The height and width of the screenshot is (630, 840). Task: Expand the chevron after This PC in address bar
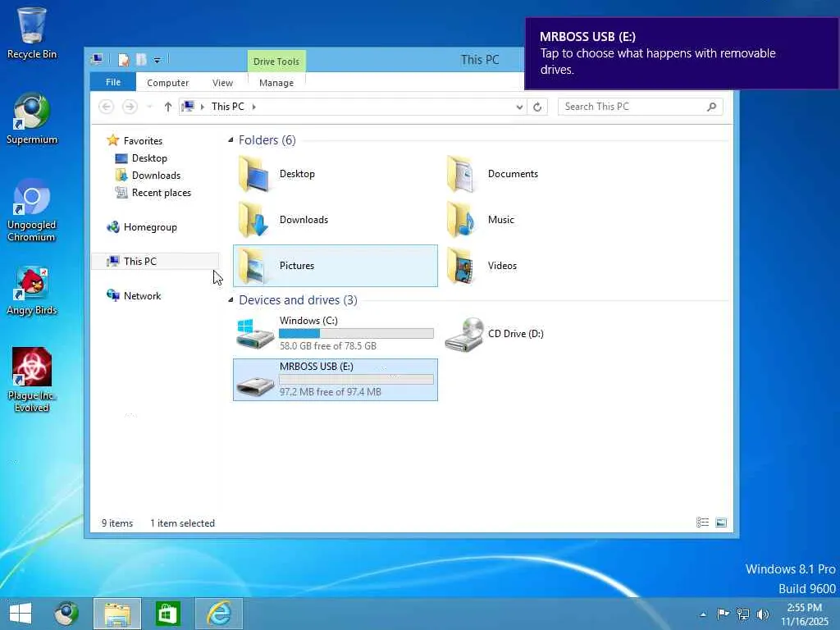tap(254, 107)
